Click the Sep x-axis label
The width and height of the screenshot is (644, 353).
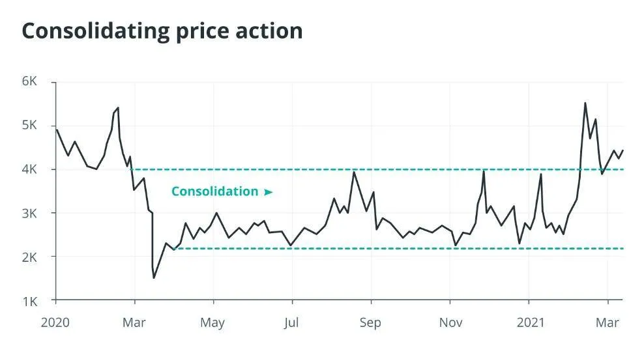tap(370, 322)
